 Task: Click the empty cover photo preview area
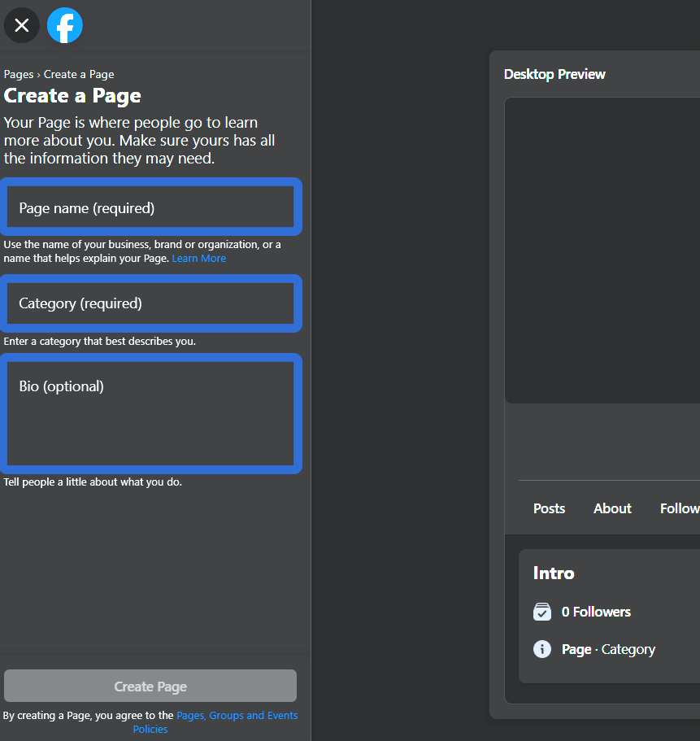[x=602, y=251]
